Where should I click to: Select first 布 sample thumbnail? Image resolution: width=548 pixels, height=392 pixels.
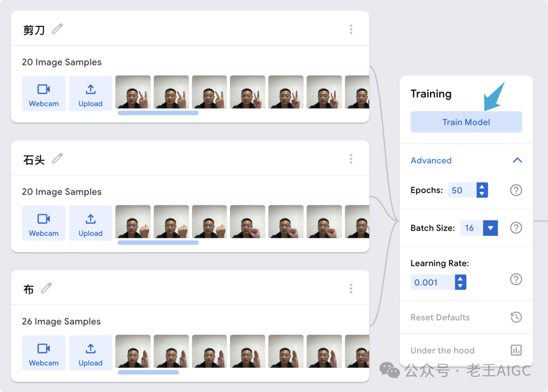tap(133, 351)
